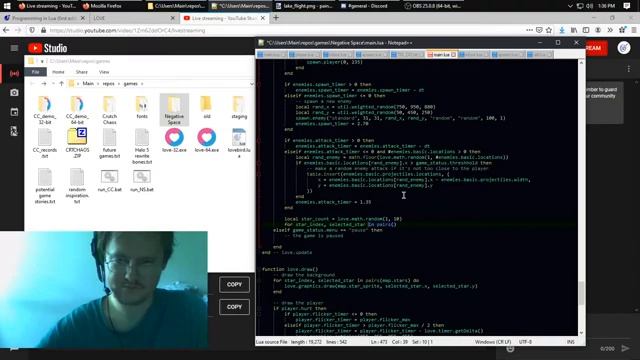
Task: Go up one folder in Explorer
Action: 61,84
